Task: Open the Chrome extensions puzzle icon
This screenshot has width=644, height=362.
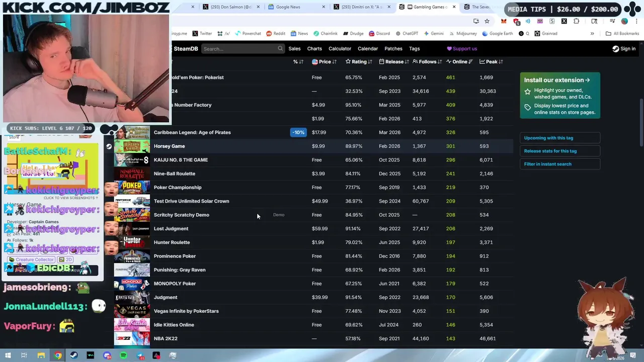Action: tap(576, 21)
